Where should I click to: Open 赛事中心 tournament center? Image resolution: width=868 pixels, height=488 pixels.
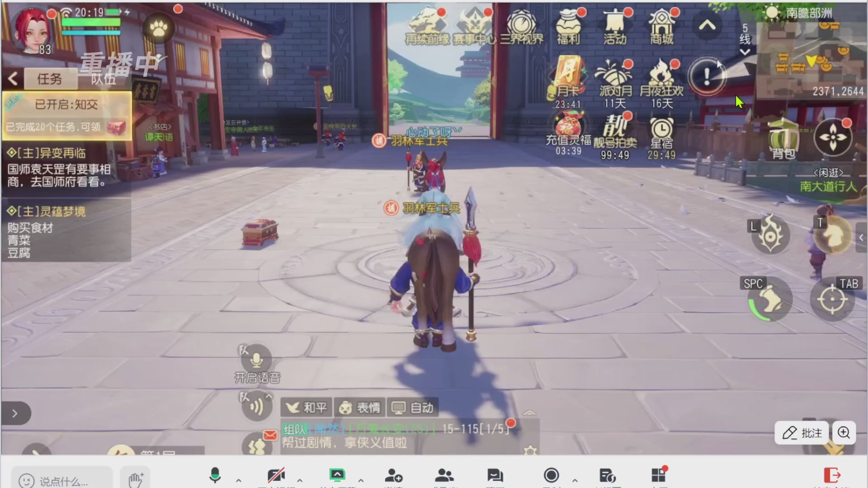coord(475,27)
